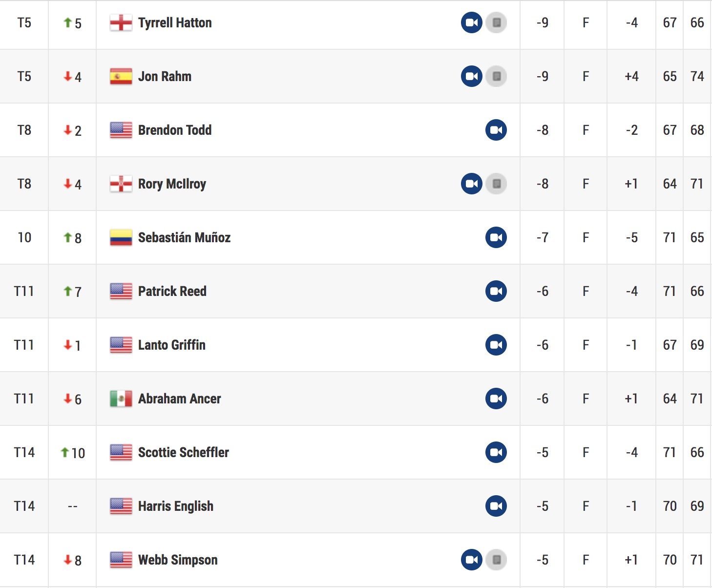Click the Mexico flag beside Abraham Ancer

pos(121,399)
